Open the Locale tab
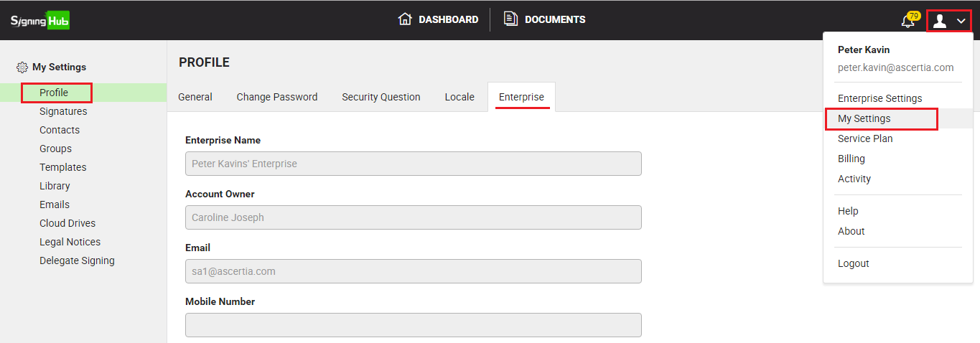Viewport: 980px width, 343px height. 459,97
